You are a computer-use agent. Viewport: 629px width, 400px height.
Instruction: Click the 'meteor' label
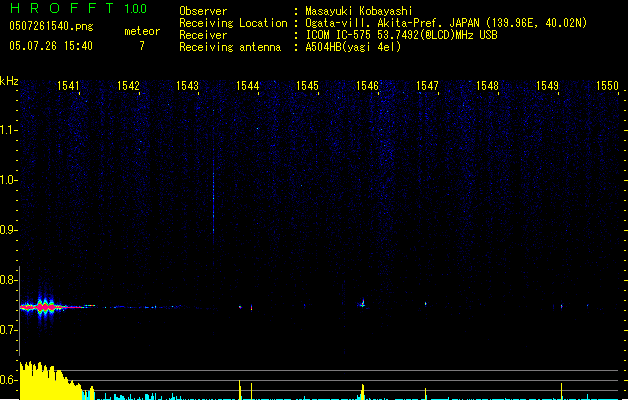tap(142, 31)
